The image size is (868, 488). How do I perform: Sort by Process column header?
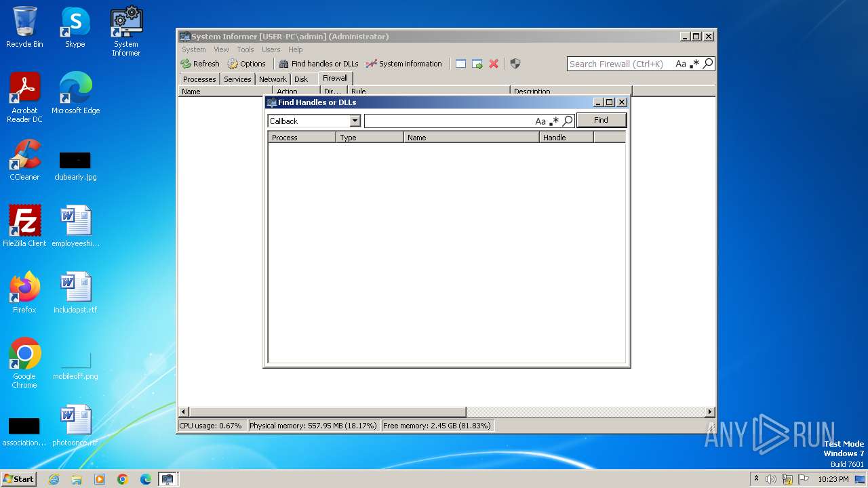click(302, 138)
